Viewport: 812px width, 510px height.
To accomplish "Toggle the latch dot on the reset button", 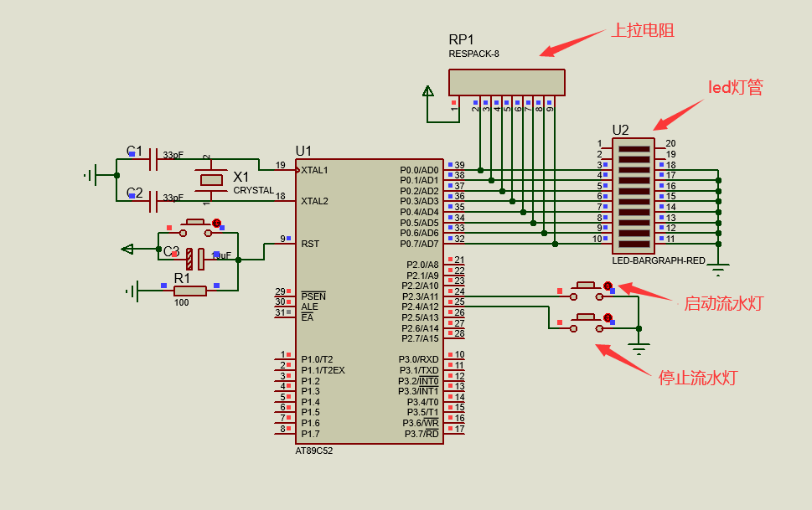I will click(x=216, y=223).
